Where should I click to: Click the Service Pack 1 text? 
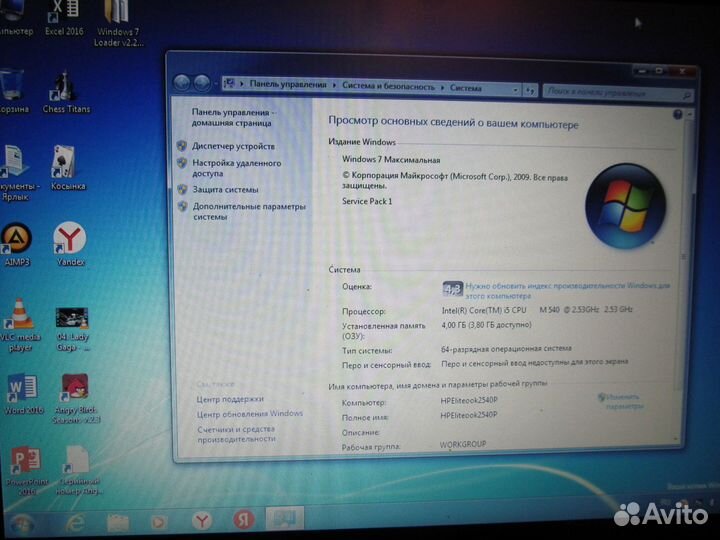click(367, 201)
